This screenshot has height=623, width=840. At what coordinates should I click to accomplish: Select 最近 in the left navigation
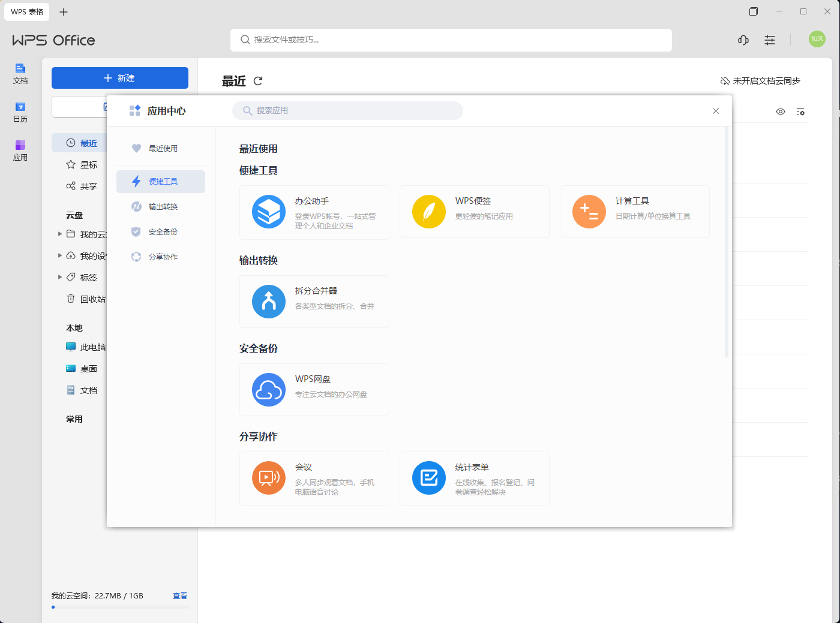click(79, 143)
